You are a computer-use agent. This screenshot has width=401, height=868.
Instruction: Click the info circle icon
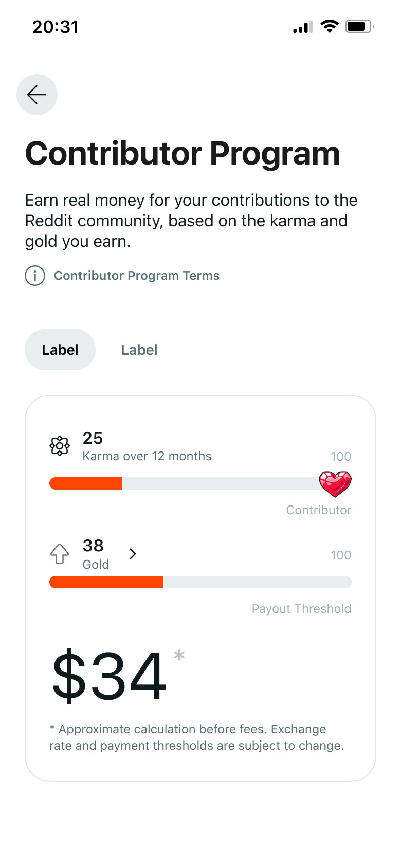pyautogui.click(x=35, y=276)
